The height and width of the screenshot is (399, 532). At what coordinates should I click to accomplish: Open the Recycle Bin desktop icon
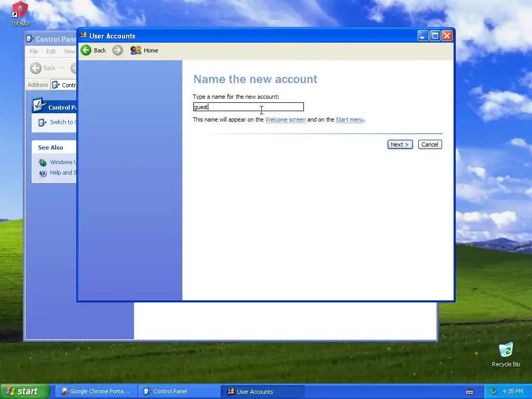point(506,355)
